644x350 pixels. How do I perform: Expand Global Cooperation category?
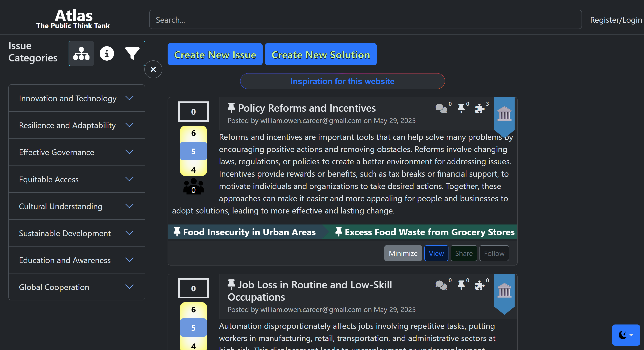pyautogui.click(x=77, y=287)
